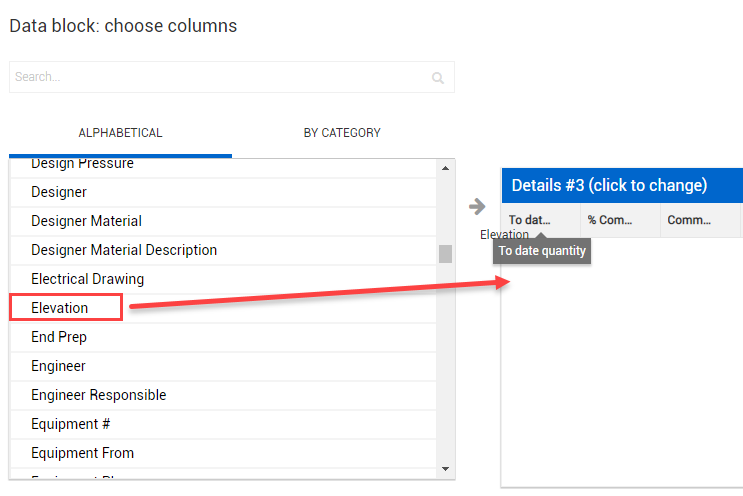Pick the Engineer column
The width and height of the screenshot is (743, 496).
58,366
